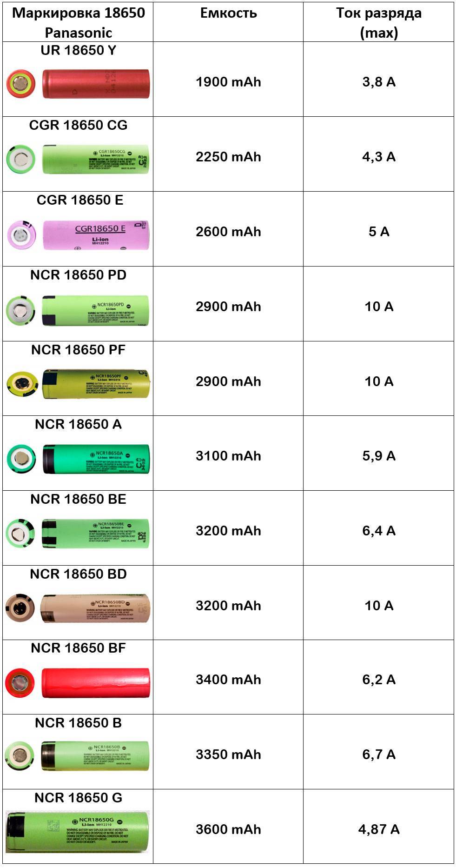This screenshot has width=456, height=868.
Task: Select the teal NCR 18650 A battery image
Action: coord(96,459)
